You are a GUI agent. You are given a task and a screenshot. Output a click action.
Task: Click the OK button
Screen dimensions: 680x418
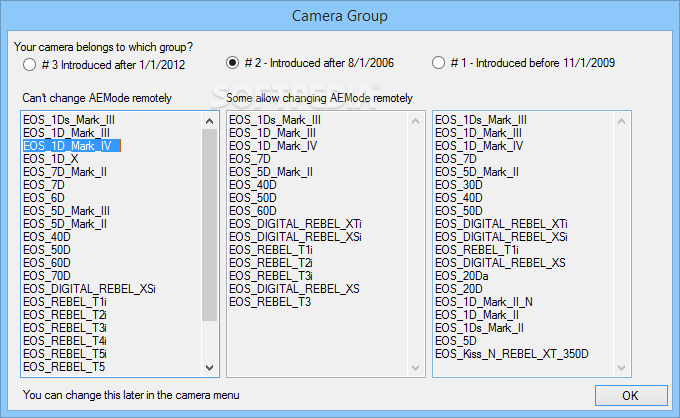(x=631, y=395)
